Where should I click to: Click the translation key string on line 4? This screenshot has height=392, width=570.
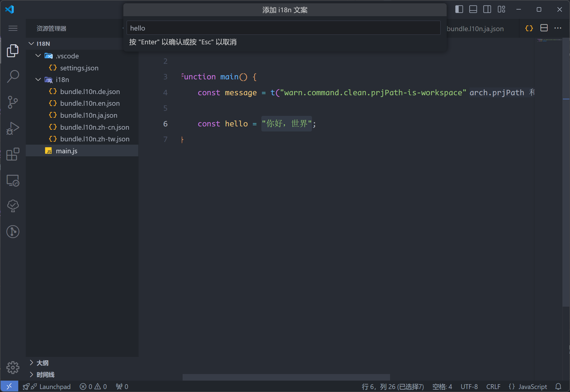point(373,93)
